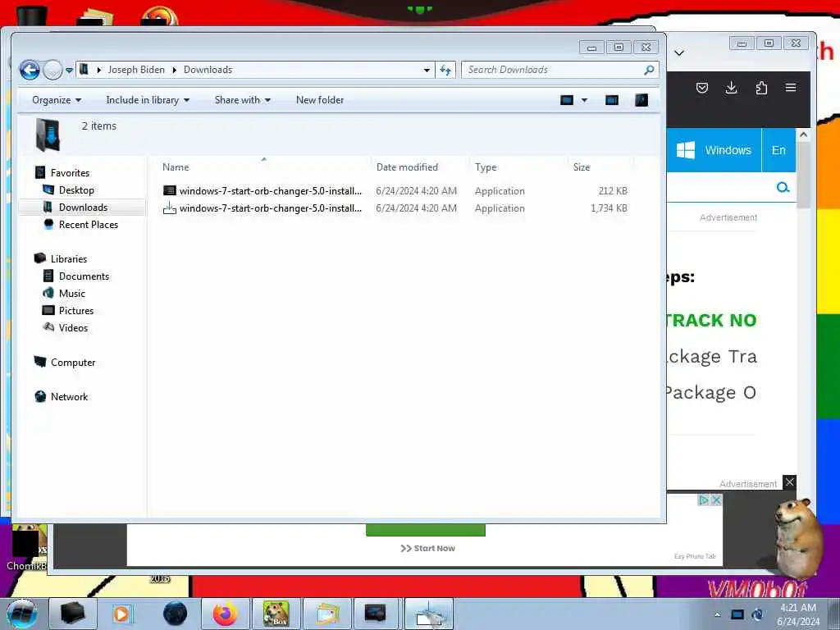Select Libraries in the navigation pane
Viewport: 840px width, 630px height.
[x=69, y=258]
